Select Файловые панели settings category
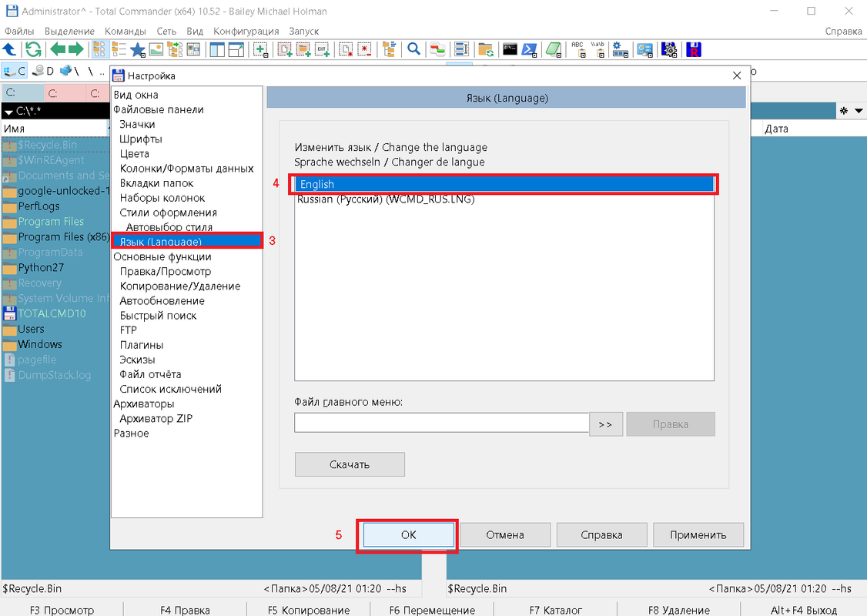The height and width of the screenshot is (616, 867). [x=159, y=109]
